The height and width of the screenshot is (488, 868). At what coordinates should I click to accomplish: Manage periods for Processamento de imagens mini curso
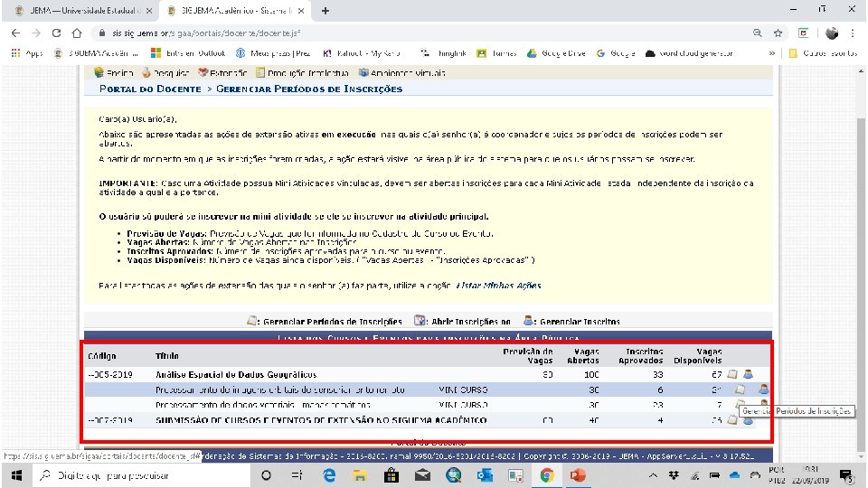(741, 389)
